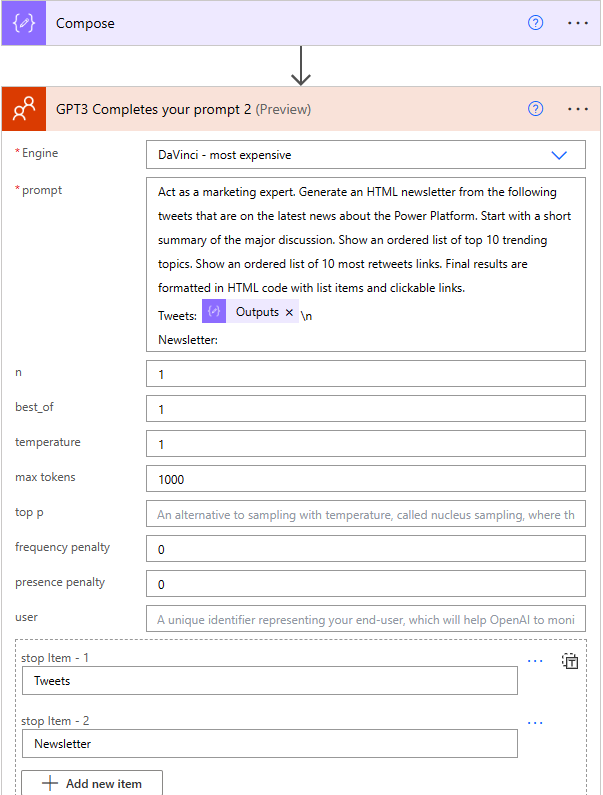The height and width of the screenshot is (795, 603).
Task: Click the Newsletter: line in the prompt
Action: (x=188, y=340)
